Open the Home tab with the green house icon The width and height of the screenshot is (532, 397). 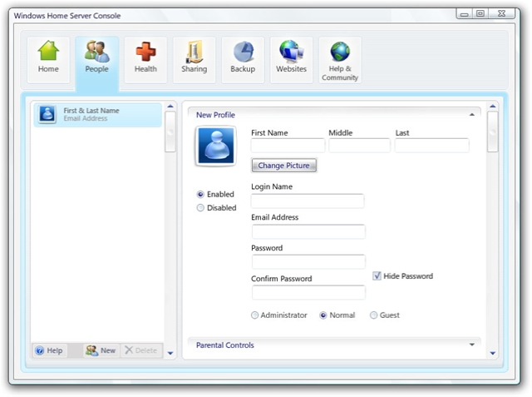pos(48,60)
